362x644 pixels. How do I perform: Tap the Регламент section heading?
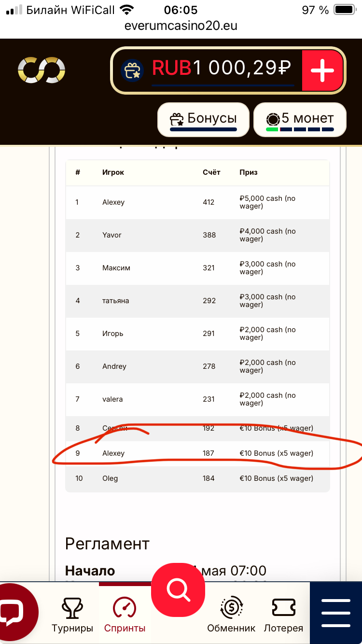click(x=107, y=544)
